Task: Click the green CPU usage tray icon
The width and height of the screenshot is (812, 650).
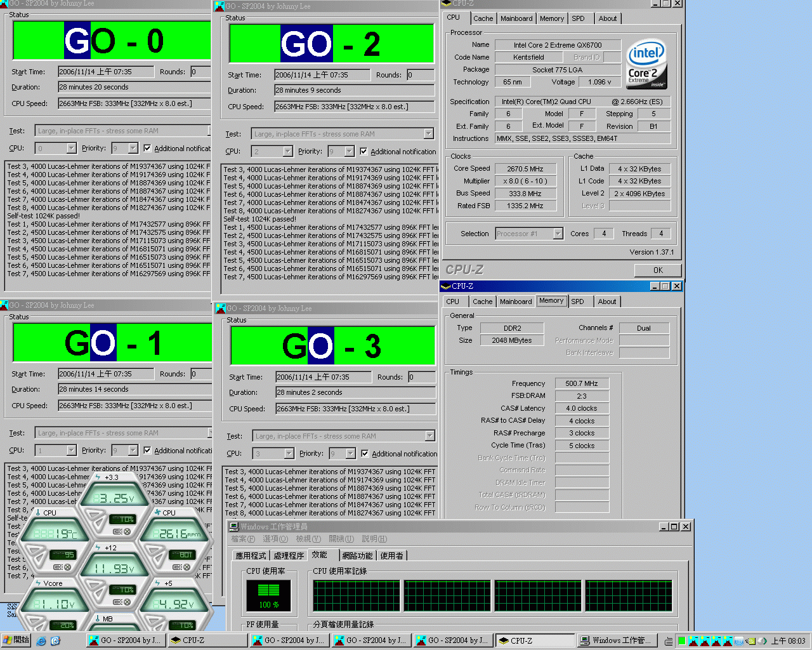Action: [681, 641]
